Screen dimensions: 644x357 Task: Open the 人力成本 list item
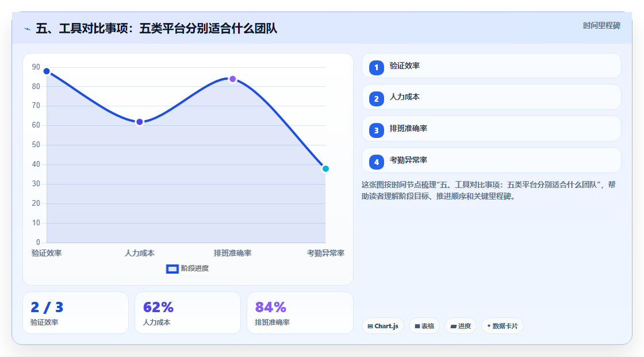[x=491, y=97]
